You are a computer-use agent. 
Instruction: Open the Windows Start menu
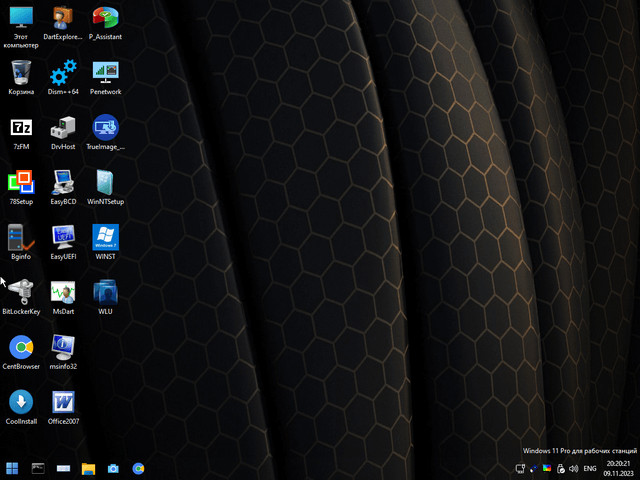[x=12, y=468]
